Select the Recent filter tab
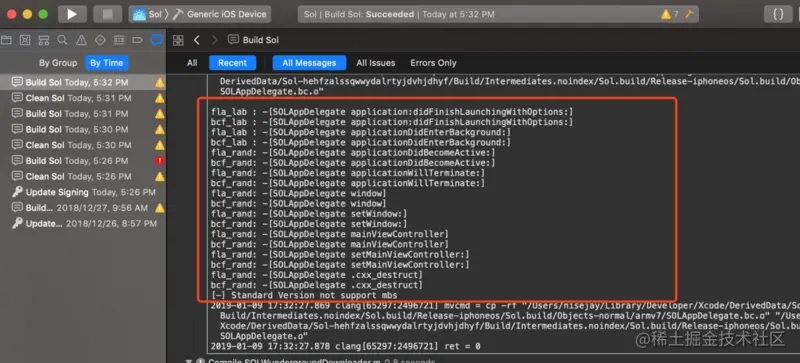Screen dimensions: 800x363 click(232, 63)
